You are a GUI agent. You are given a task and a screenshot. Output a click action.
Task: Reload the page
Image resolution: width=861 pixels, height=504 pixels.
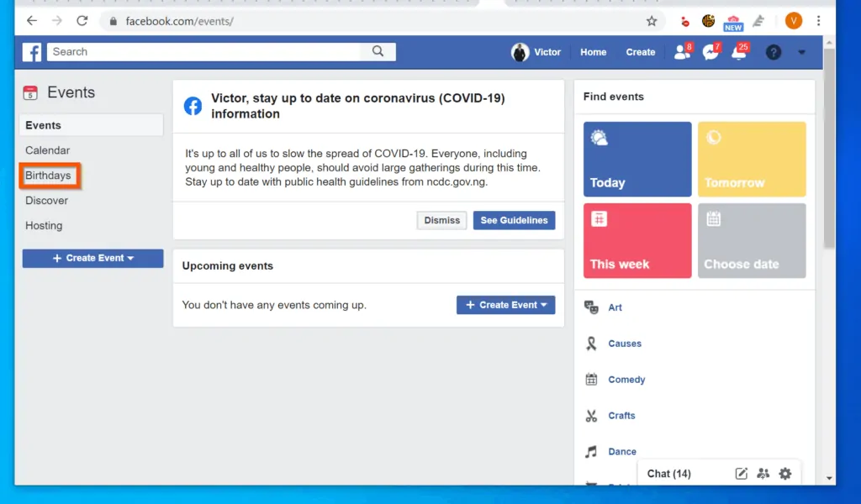[82, 21]
